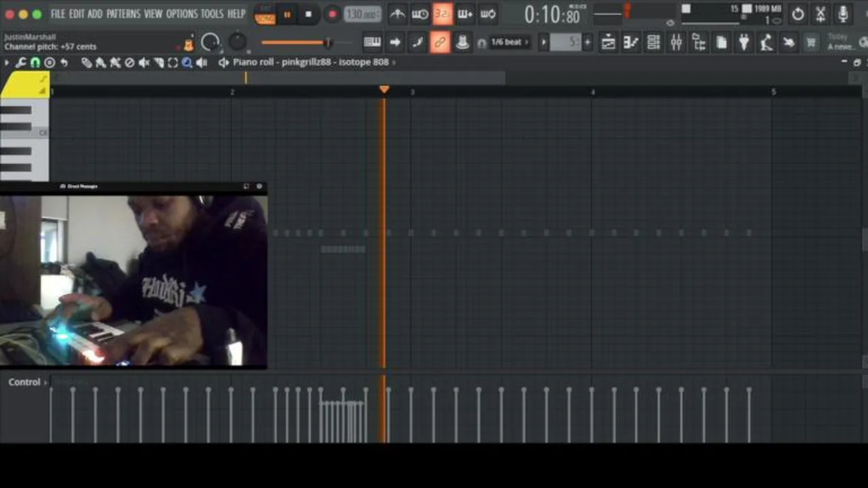868x488 pixels.
Task: Open the TOOLS menu
Action: coord(212,14)
